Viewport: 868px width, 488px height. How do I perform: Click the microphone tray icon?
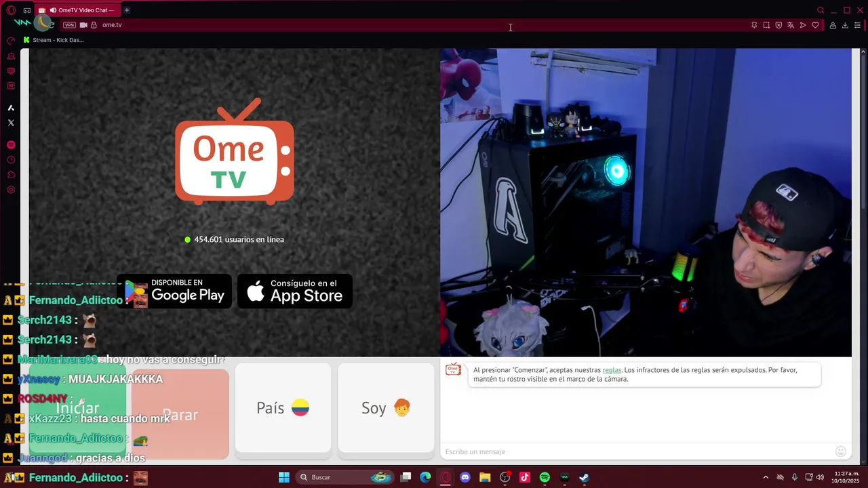click(x=794, y=477)
